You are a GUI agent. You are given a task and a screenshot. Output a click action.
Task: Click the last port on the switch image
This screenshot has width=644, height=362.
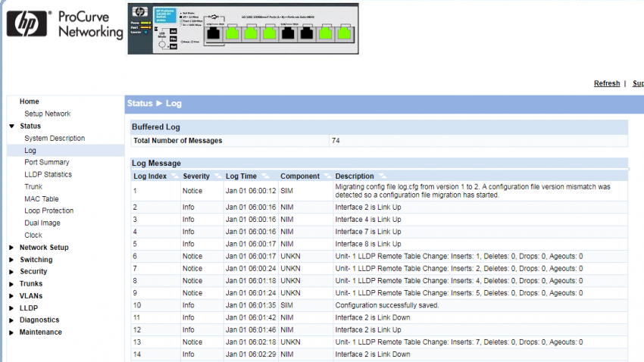343,33
